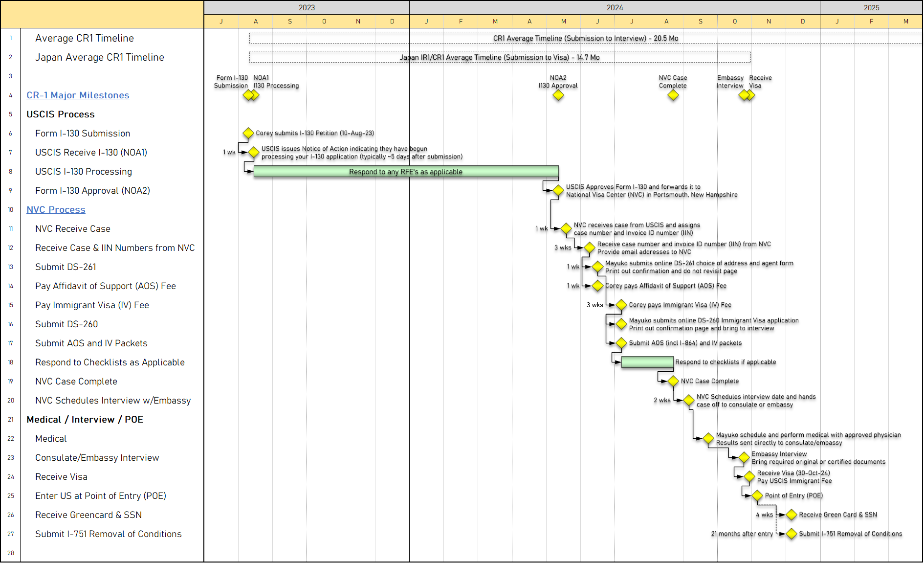Select 'Pay Immigrant Visa (IV) Fee' row
Screen dimensions: 924x563
pyautogui.click(x=92, y=305)
